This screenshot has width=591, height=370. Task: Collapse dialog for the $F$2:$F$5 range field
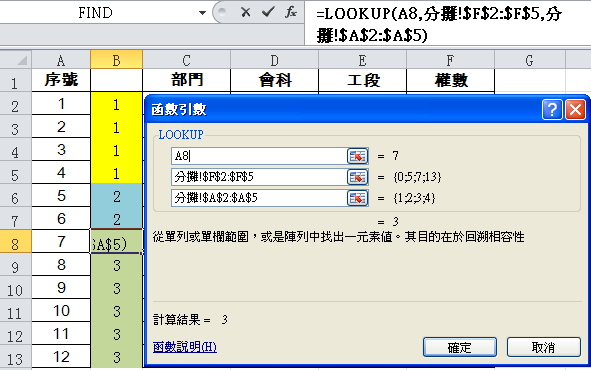tap(357, 177)
